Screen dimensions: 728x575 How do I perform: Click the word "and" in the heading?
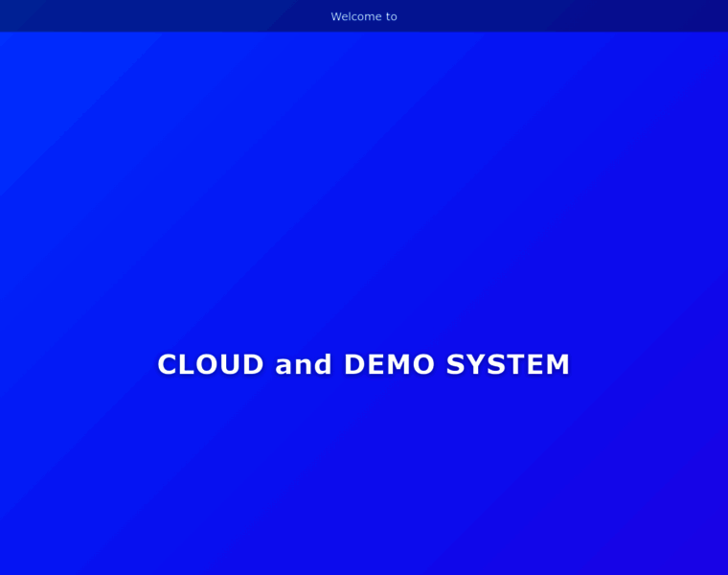pos(304,364)
